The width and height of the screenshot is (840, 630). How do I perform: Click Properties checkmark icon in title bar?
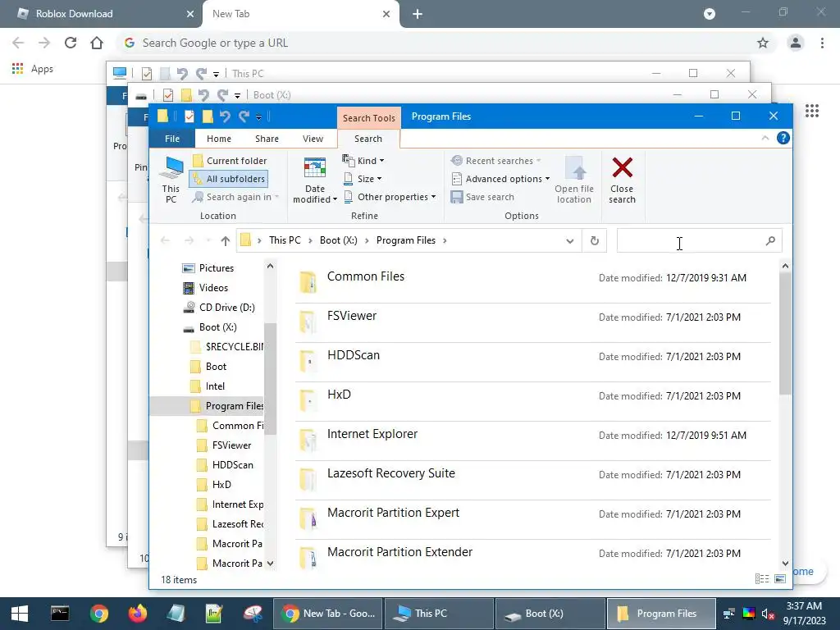pos(189,116)
